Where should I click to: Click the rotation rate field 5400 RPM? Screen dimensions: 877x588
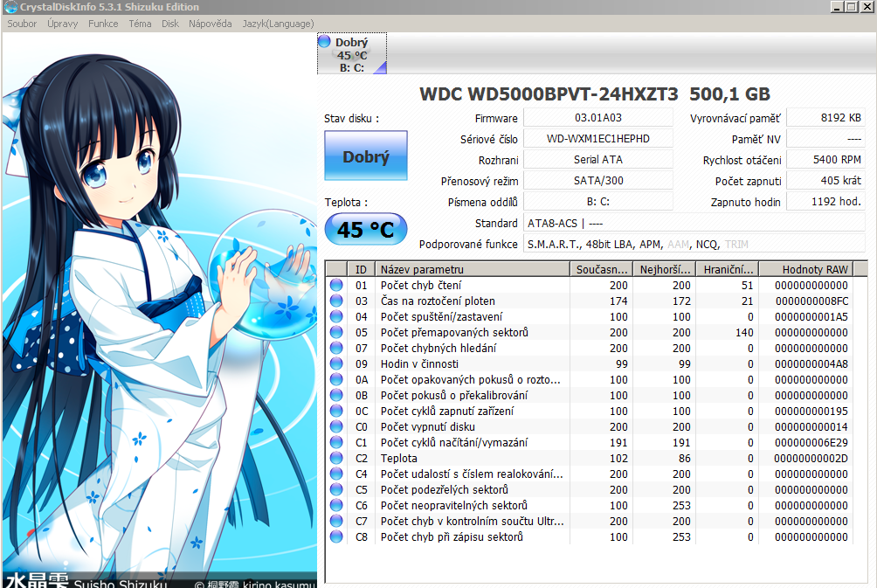point(826,160)
